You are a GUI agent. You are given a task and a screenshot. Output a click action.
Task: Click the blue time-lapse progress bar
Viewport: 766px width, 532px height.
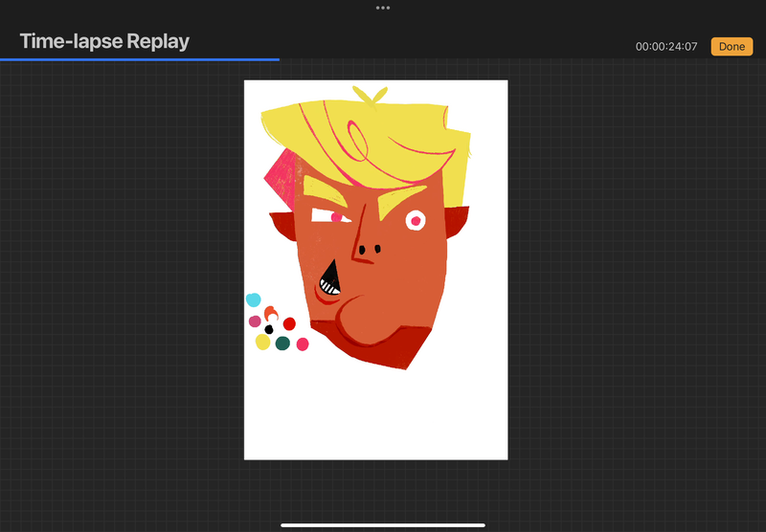[140, 59]
